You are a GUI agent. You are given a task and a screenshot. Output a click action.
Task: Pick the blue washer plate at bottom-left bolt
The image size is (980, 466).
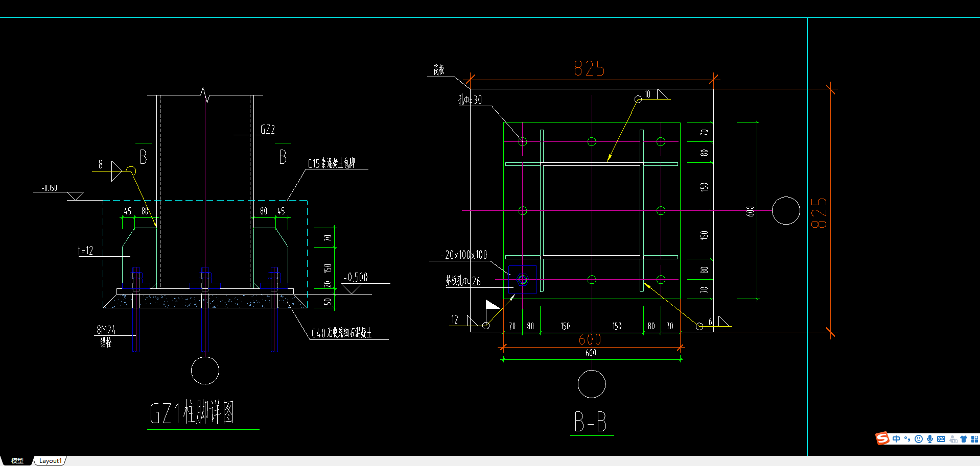pos(523,279)
